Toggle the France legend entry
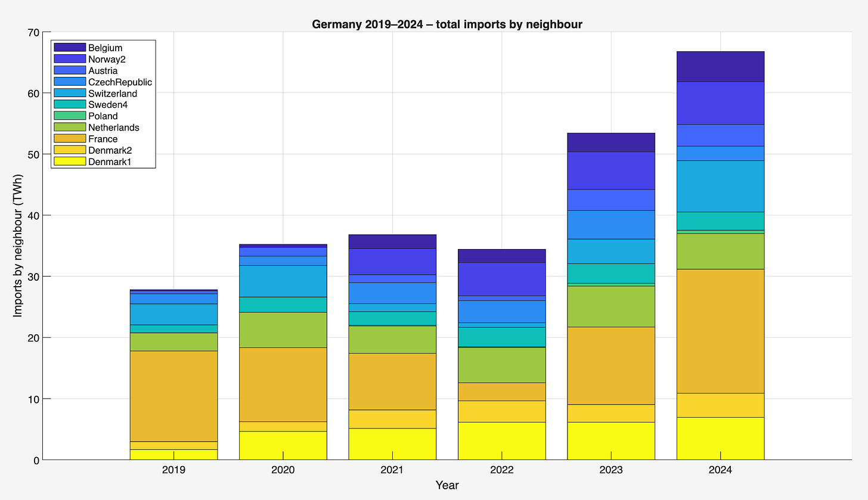This screenshot has width=868, height=500. pyautogui.click(x=101, y=138)
